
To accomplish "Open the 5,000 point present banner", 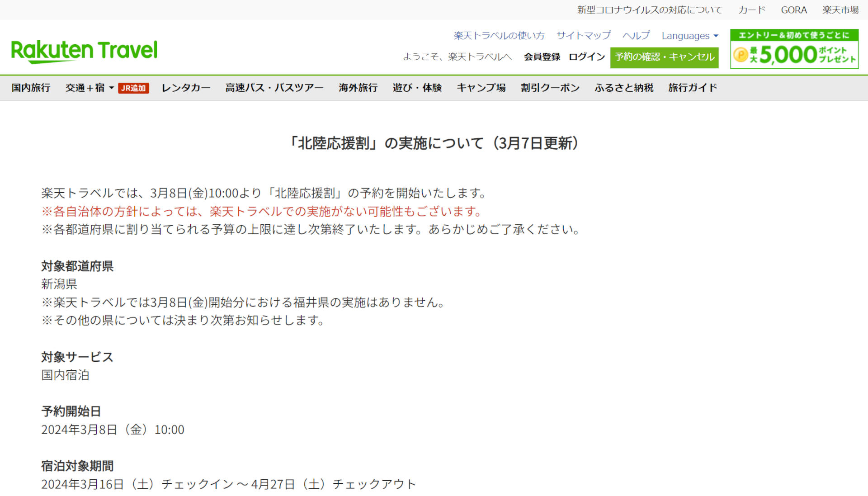I will tap(794, 49).
